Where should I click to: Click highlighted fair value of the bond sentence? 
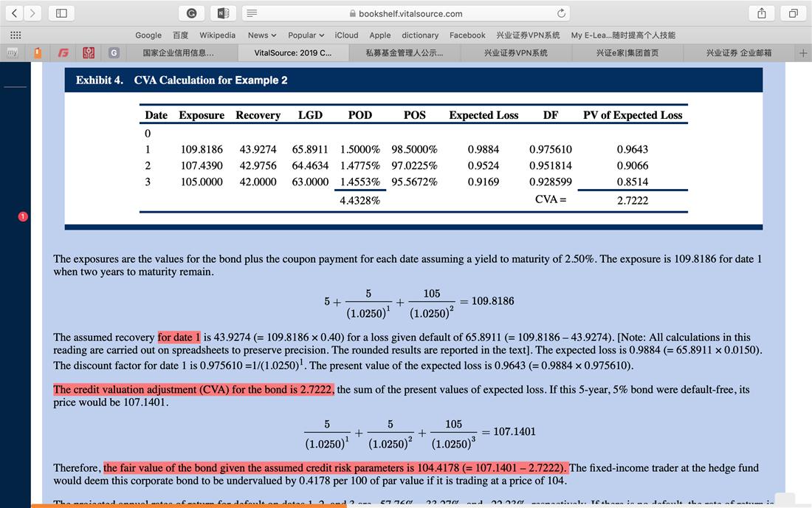point(336,467)
